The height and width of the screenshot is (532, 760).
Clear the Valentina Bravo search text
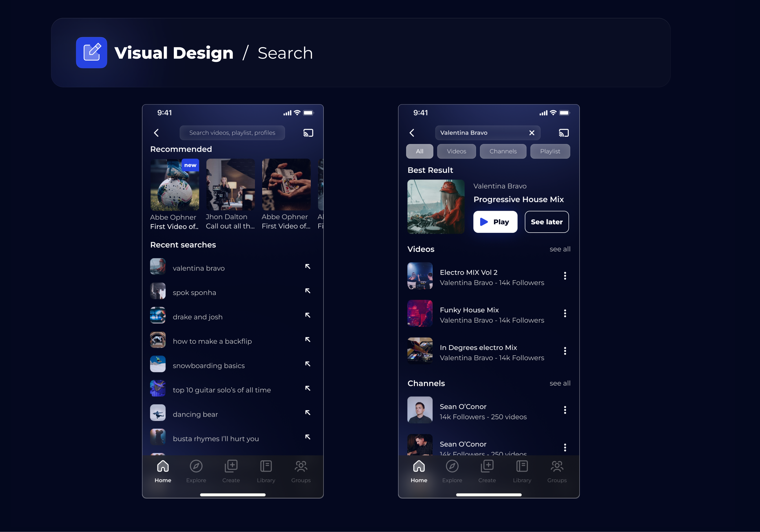tap(532, 133)
